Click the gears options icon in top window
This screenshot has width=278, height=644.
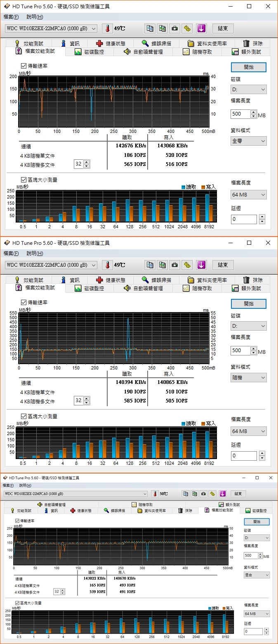coord(188,28)
